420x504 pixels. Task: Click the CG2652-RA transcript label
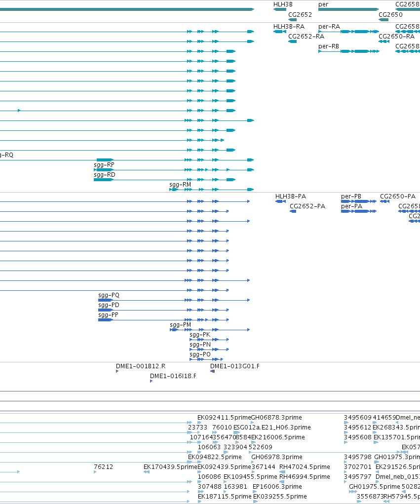coord(306,37)
